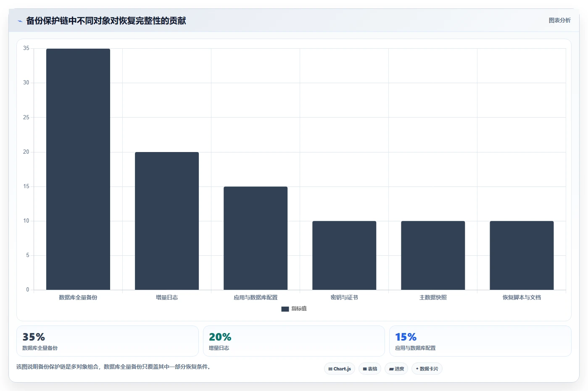Click the y-axis value 35
Screen dimensions: 588x391
26,48
